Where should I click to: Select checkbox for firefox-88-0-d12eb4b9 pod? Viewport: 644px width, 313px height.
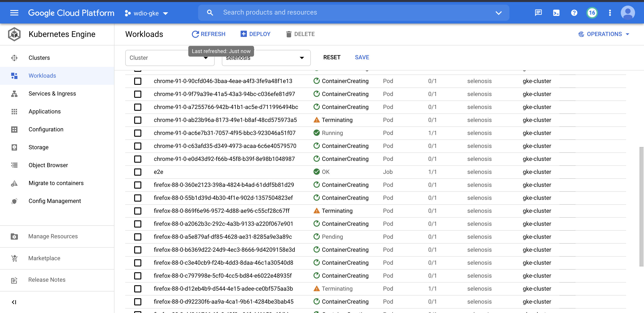[138, 289]
